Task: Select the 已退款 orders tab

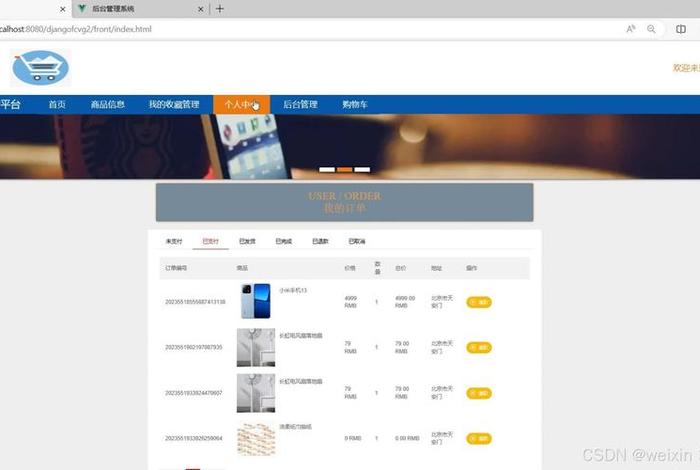Action: click(x=320, y=241)
